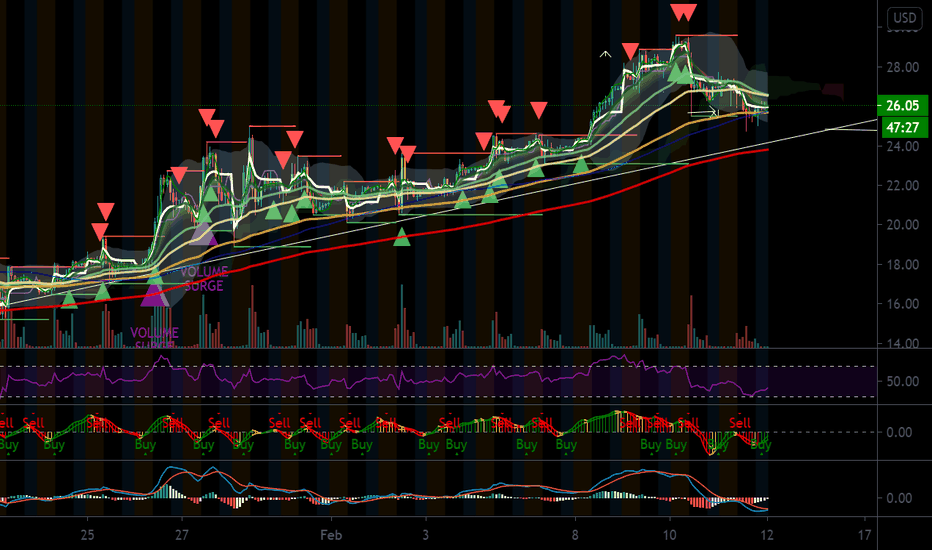The height and width of the screenshot is (550, 932).
Task: Click the 14.00 price scale level
Action: click(902, 343)
